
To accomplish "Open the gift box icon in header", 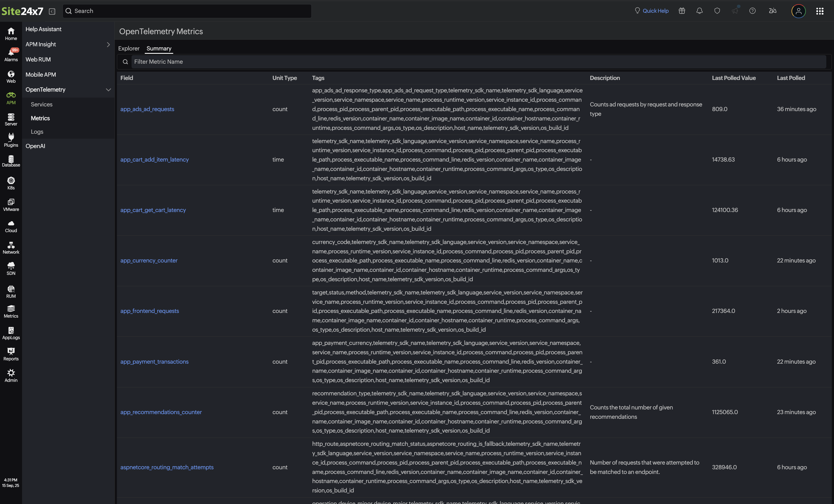I will (x=682, y=11).
